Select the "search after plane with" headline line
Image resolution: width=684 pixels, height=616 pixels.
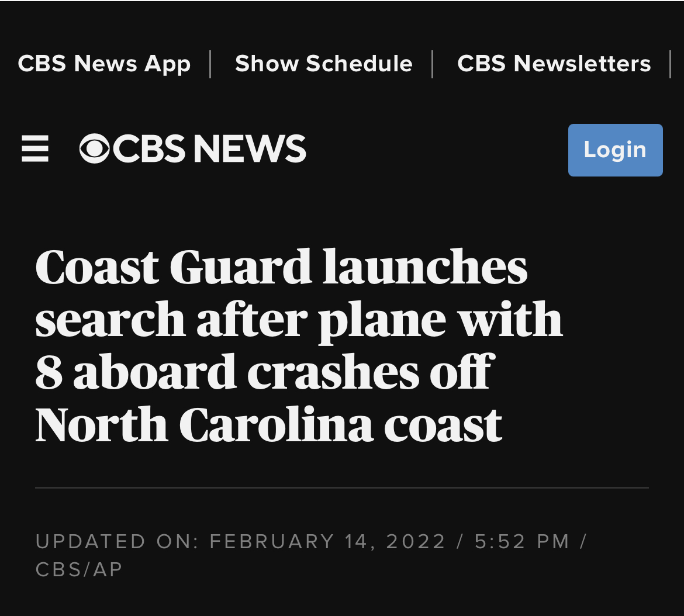tap(299, 320)
